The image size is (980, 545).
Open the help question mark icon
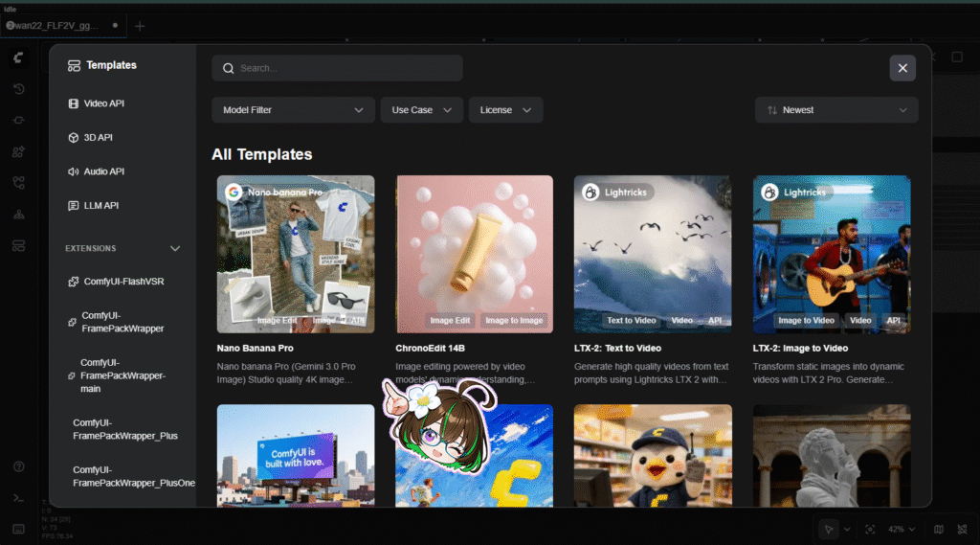18,466
